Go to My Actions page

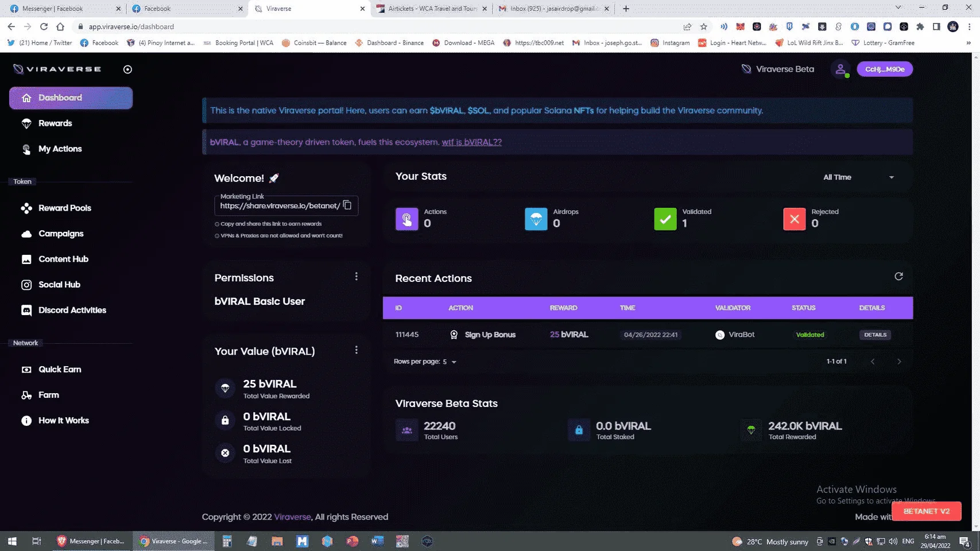60,149
